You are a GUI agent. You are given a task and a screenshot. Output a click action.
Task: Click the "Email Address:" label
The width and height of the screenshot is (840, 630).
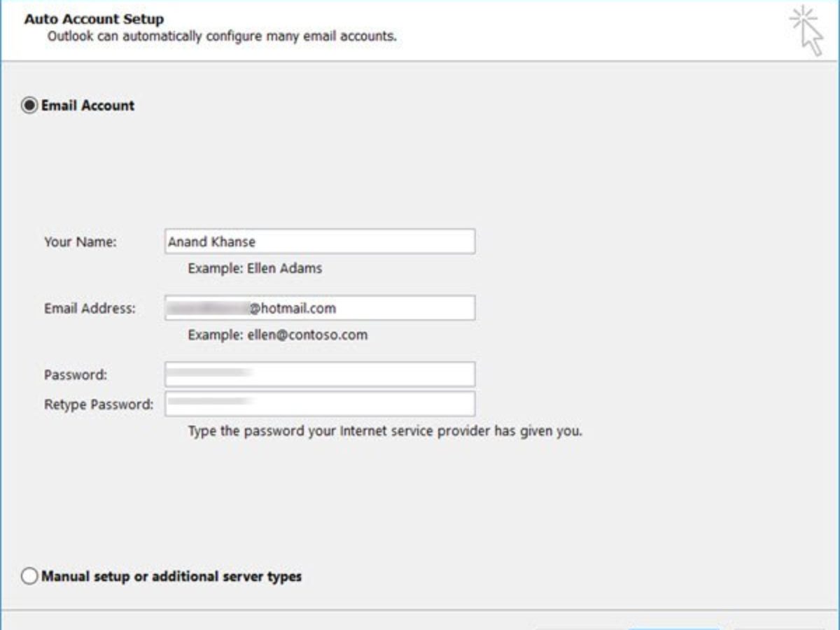(x=90, y=309)
